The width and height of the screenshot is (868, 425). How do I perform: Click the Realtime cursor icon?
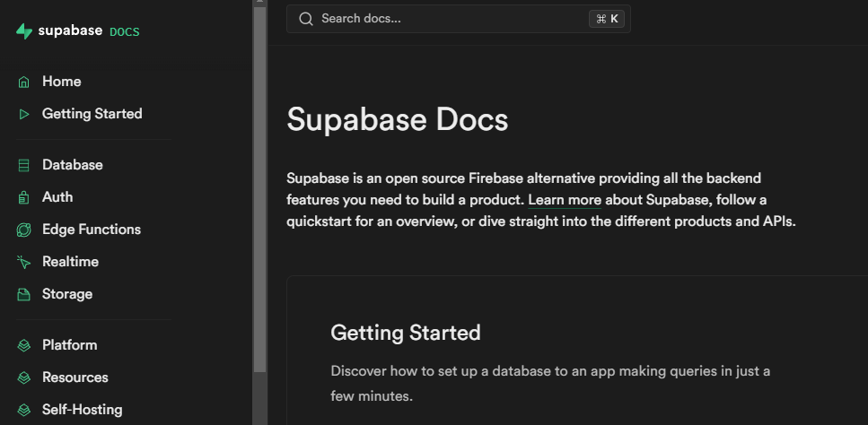click(23, 262)
